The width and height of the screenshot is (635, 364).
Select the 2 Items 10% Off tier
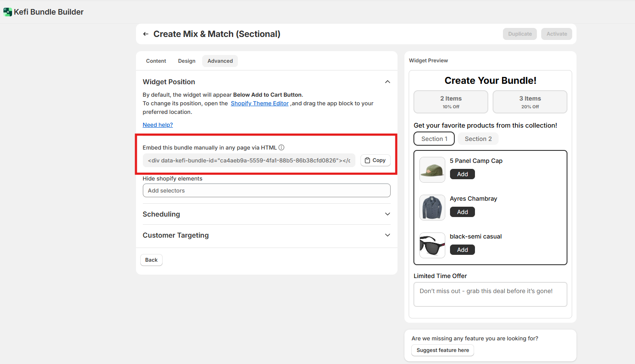[x=450, y=102]
